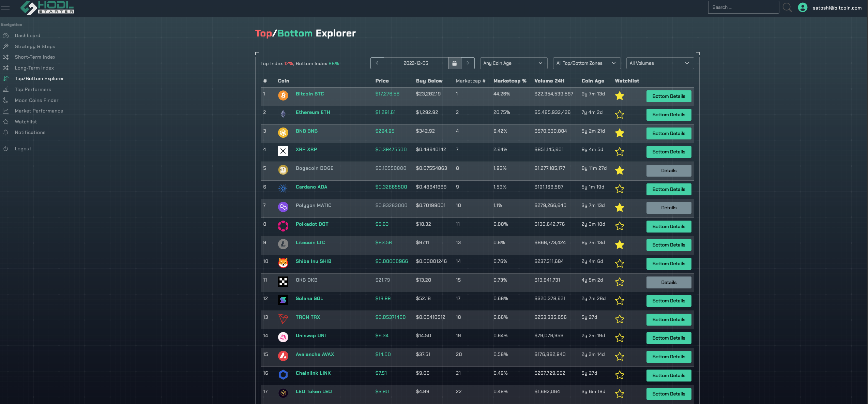Open the user avatar icon

point(803,8)
